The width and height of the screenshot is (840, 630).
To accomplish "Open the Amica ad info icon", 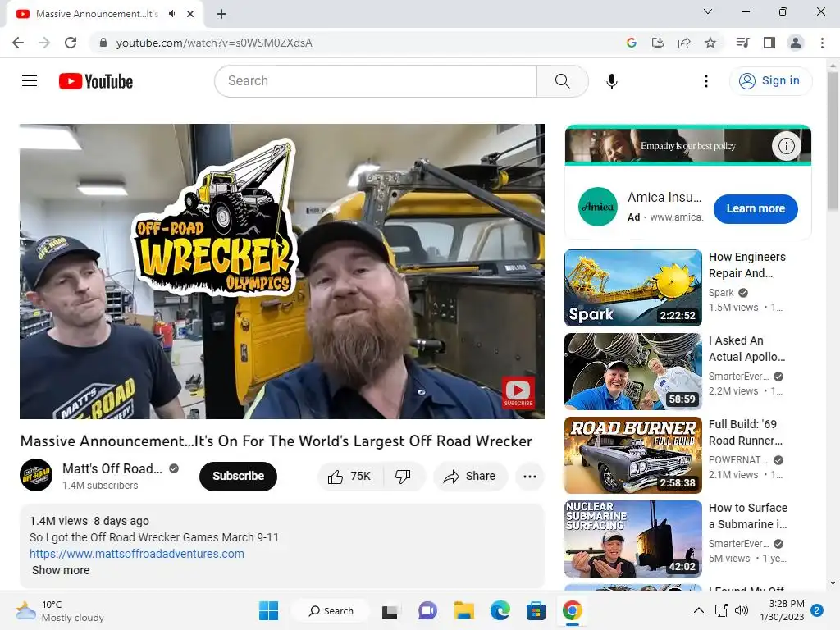I will pyautogui.click(x=786, y=146).
